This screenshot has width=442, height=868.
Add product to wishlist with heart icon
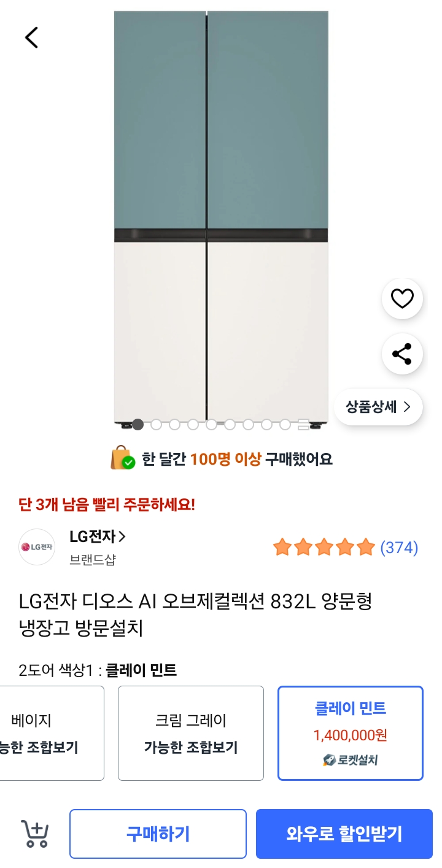402,299
